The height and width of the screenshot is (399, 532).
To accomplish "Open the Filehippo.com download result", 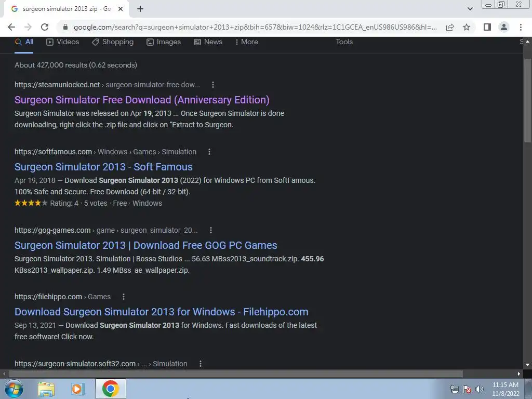I will point(162,312).
